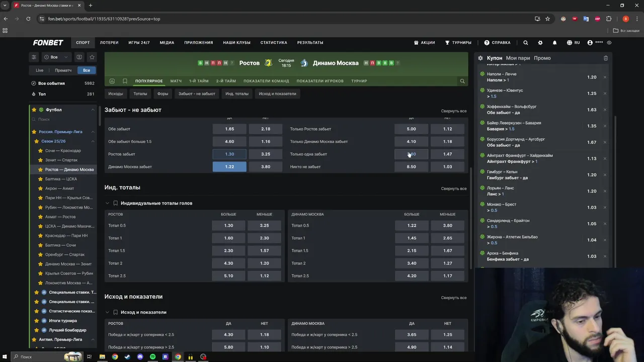This screenshot has height=362, width=644.
Task: Open the ПОКАЗАТЕЛИ КОМАНД tab
Action: click(x=266, y=81)
